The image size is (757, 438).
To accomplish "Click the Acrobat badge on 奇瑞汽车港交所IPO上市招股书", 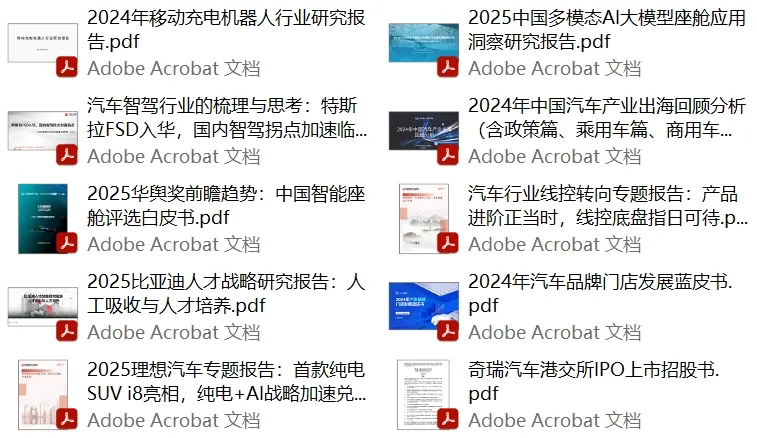I will coord(448,419).
